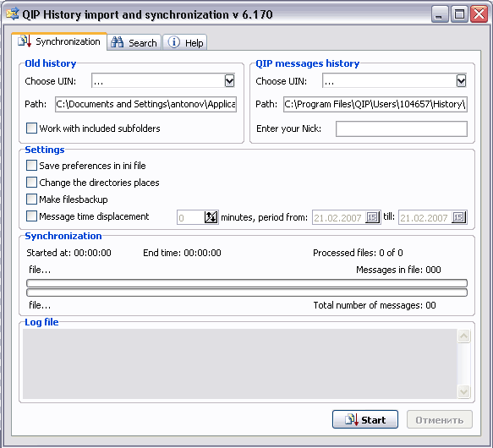Enable 'Message time displacement' checkbox

31,216
